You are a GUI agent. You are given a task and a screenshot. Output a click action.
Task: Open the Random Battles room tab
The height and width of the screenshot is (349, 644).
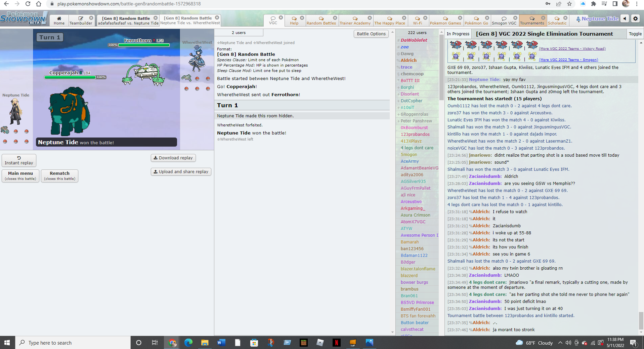click(321, 21)
